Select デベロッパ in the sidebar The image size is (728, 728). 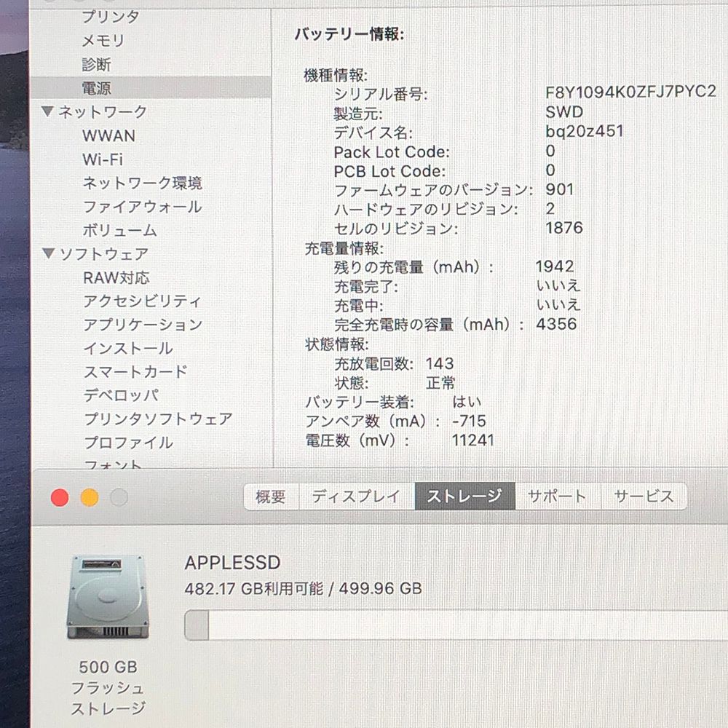(x=121, y=395)
